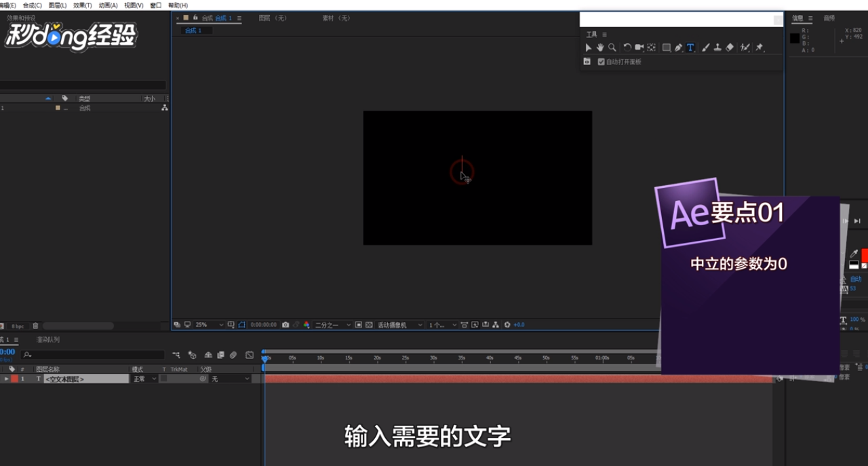Toggle mask and shape path visibility
The image size is (868, 466).
(241, 325)
